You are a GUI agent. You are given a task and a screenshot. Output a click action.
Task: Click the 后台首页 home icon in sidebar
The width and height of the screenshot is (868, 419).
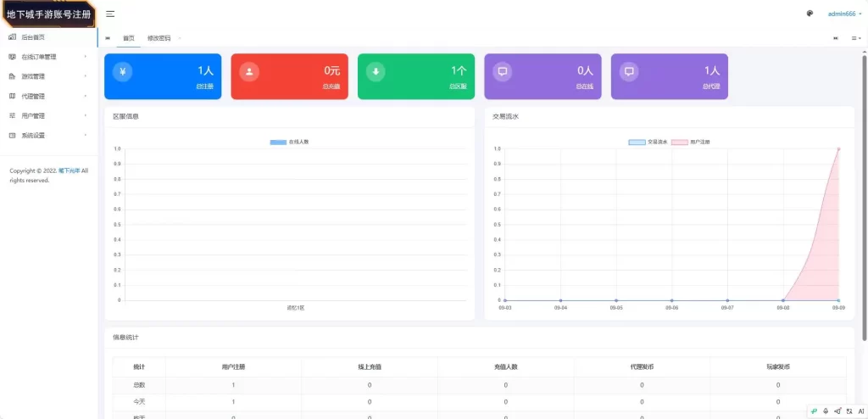[x=13, y=36]
